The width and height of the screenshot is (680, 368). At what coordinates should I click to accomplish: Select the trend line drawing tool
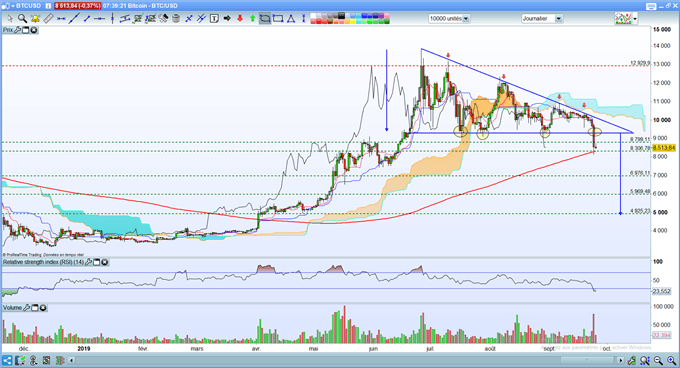(74, 19)
